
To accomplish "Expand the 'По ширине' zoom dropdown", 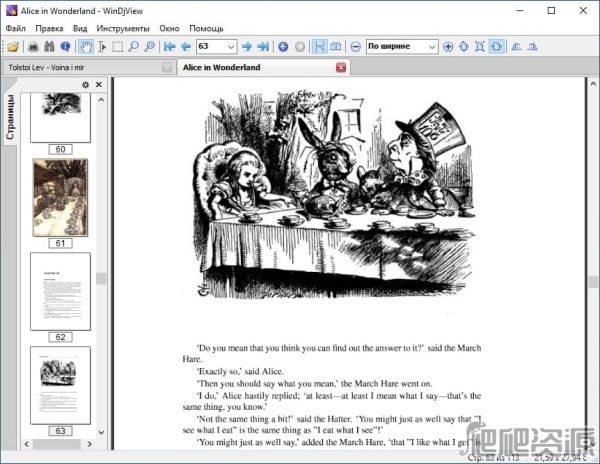I will pos(431,46).
